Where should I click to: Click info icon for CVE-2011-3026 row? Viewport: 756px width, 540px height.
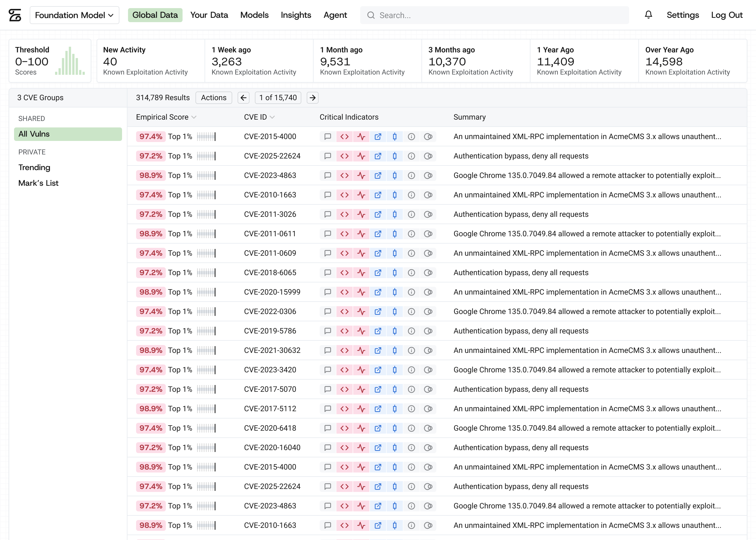coord(411,214)
